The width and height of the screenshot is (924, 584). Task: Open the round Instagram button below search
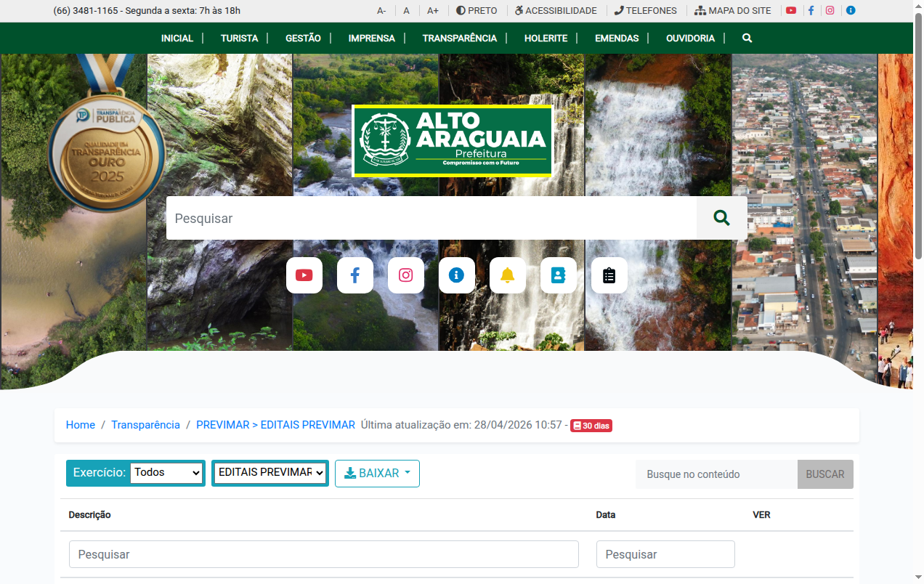point(406,275)
